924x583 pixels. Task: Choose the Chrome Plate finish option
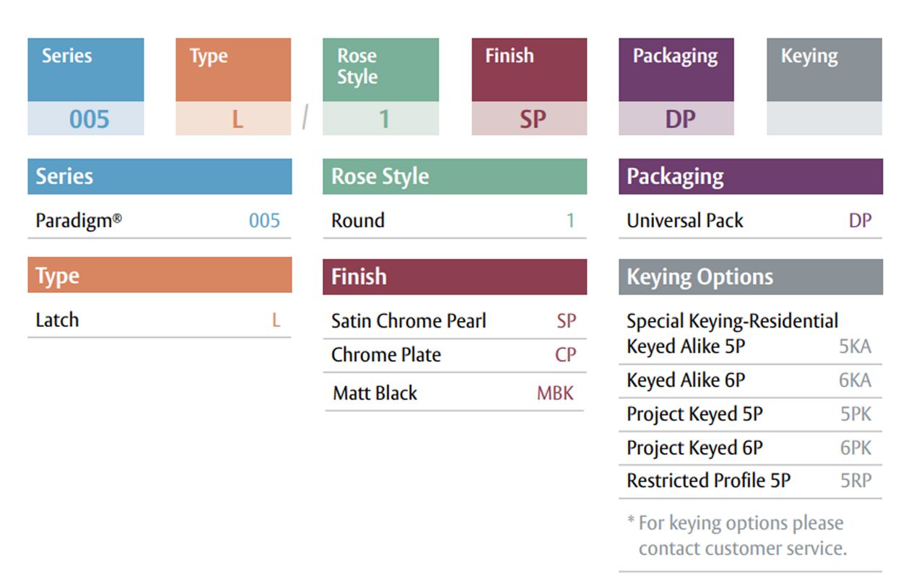pos(455,355)
